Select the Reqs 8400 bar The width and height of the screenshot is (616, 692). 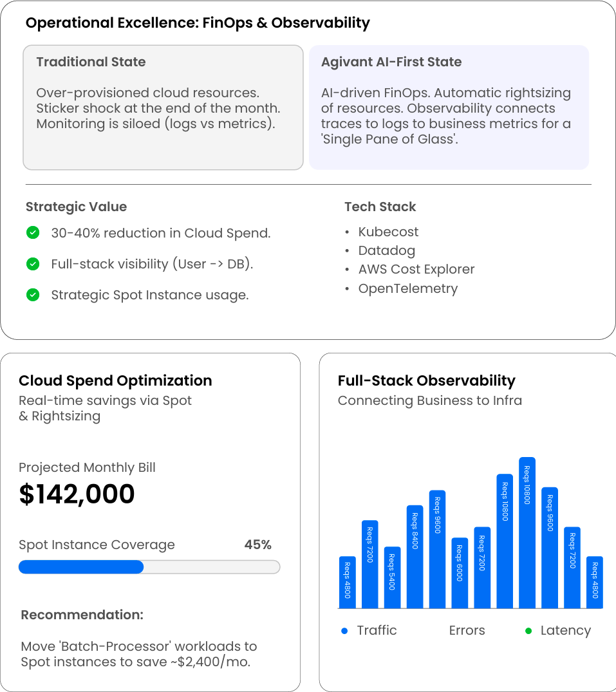[415, 557]
